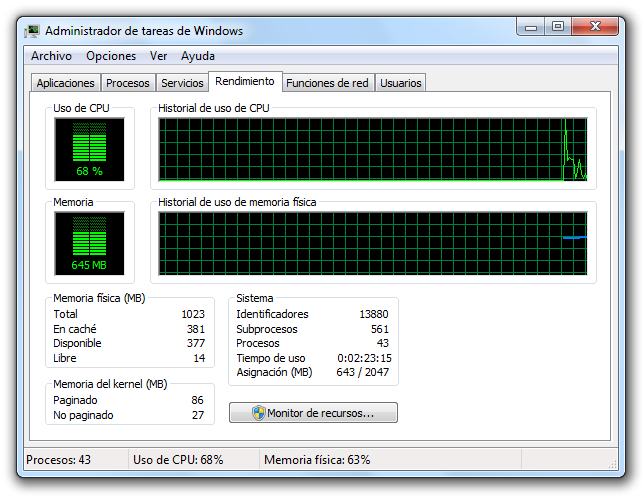Click the Task Manager title bar icon
643x500 pixels.
32,31
